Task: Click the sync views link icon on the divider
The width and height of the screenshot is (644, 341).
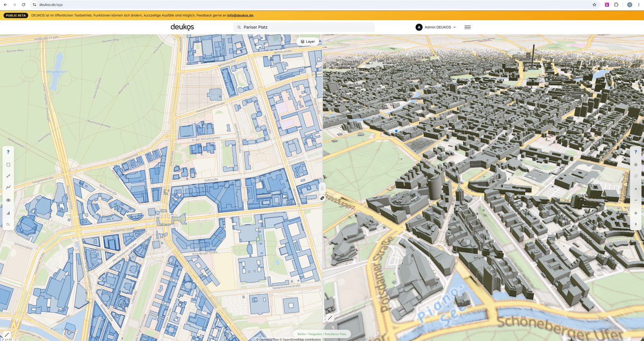Action: [322, 198]
